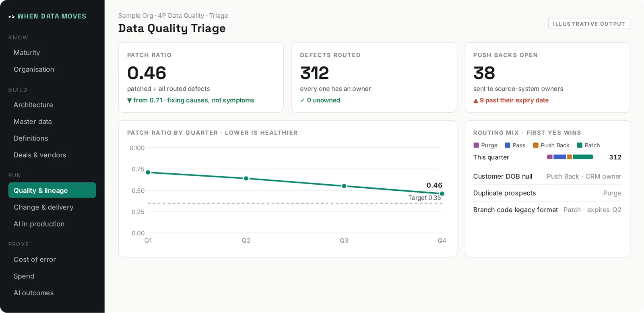Click the When Data Moves logo icon
Viewport: 644px width, 313px height.
(x=11, y=16)
